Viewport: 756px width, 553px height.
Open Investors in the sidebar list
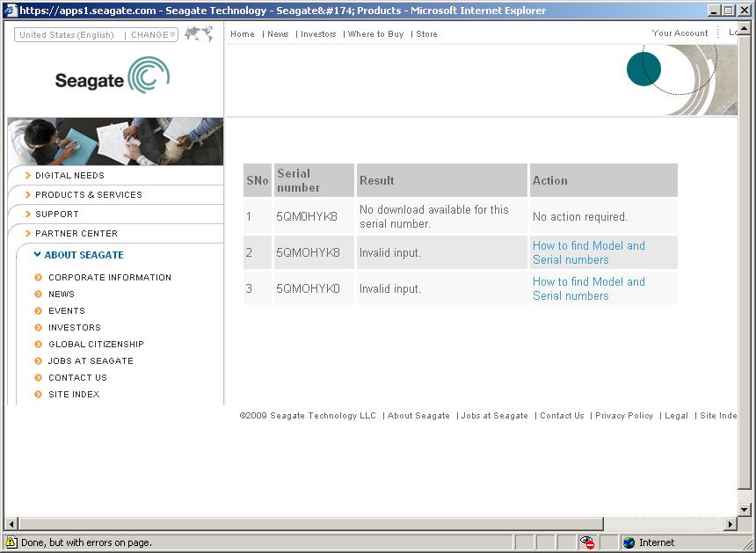click(x=75, y=328)
